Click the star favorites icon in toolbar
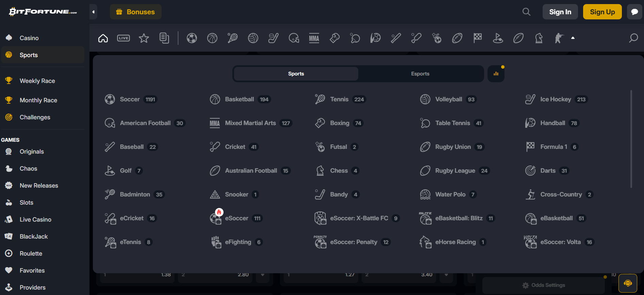The width and height of the screenshot is (644, 295). coord(144,38)
